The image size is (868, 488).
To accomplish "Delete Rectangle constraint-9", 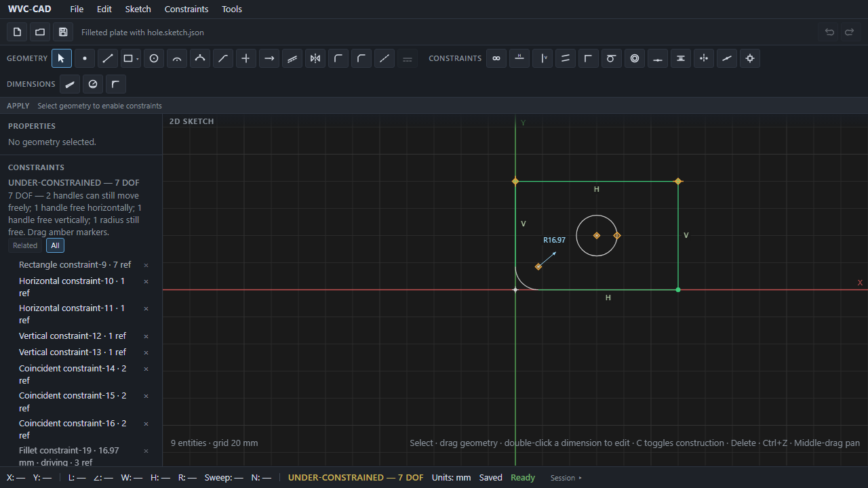I will point(146,265).
